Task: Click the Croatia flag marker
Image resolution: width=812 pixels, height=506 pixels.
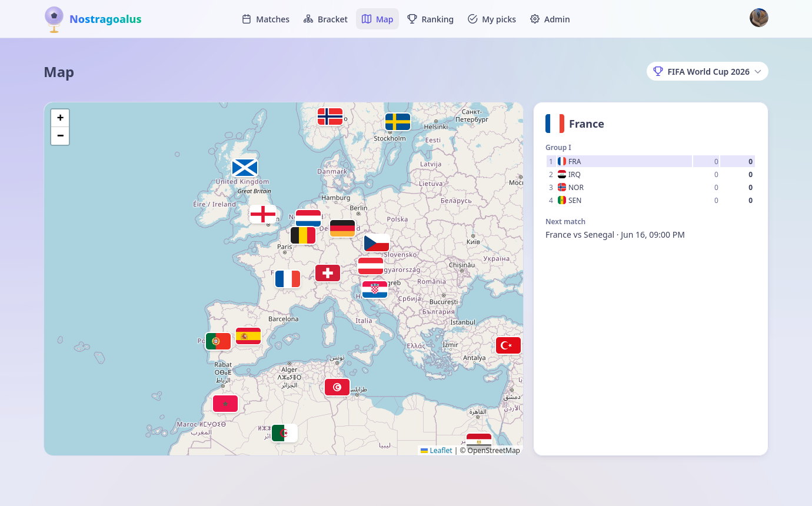Action: click(375, 289)
